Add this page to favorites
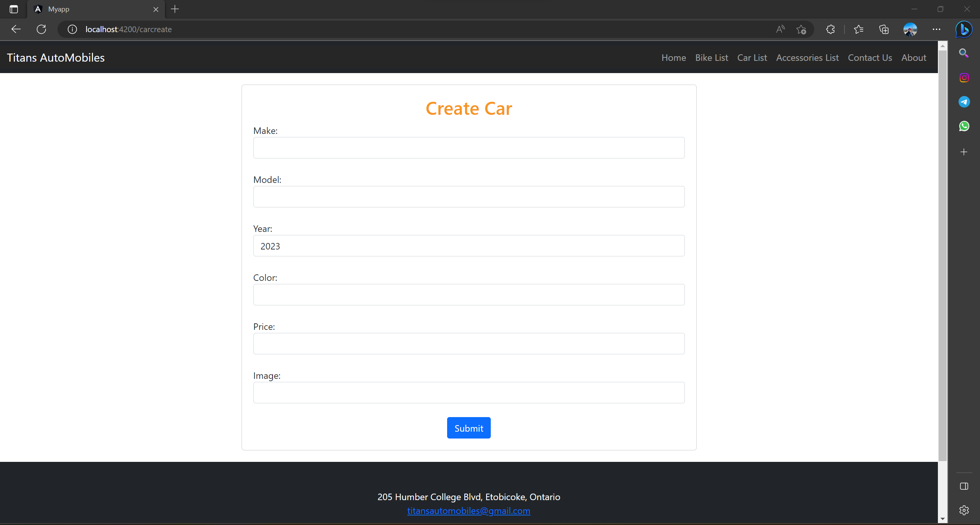The width and height of the screenshot is (980, 525). coord(801,29)
